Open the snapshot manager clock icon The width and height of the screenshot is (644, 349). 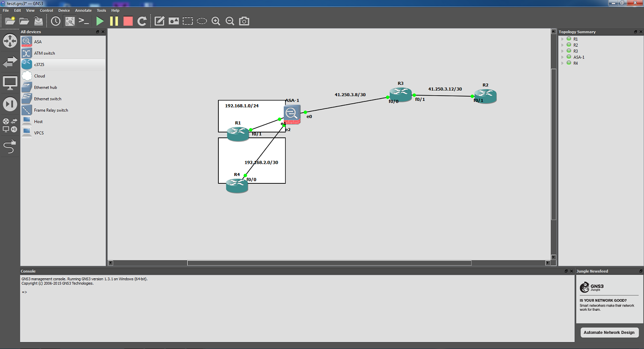click(56, 21)
